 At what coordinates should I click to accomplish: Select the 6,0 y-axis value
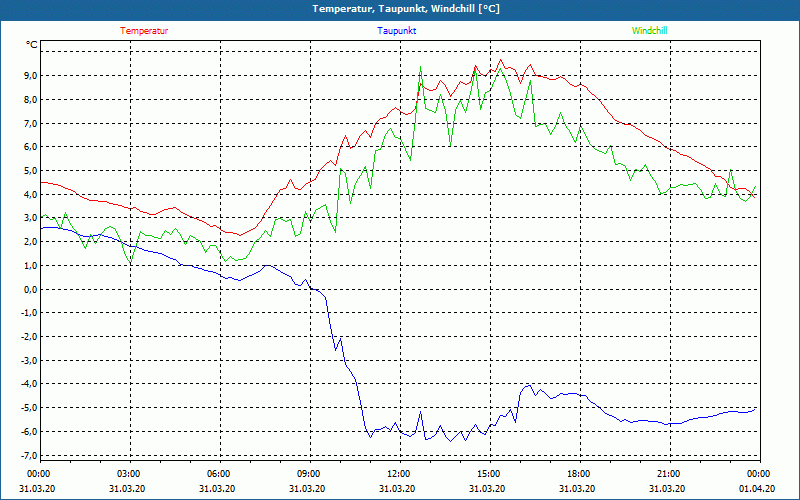(31, 146)
